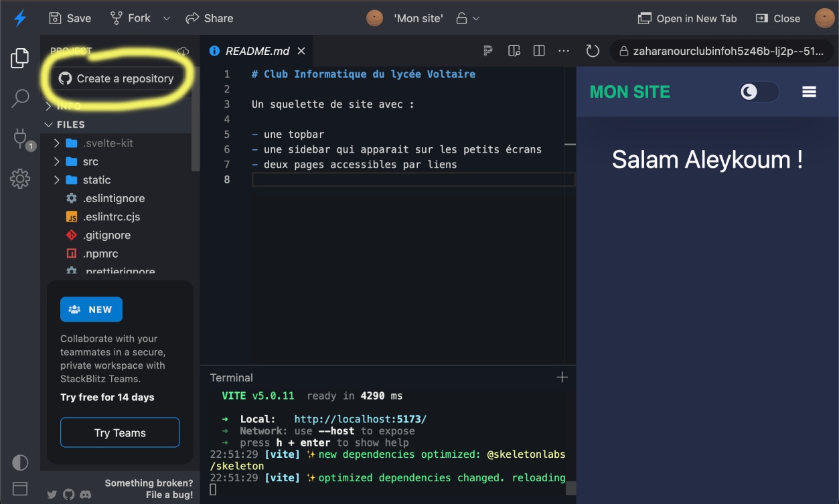Screen dimensions: 839x504
Task: Expand the src folder
Action: [90, 161]
